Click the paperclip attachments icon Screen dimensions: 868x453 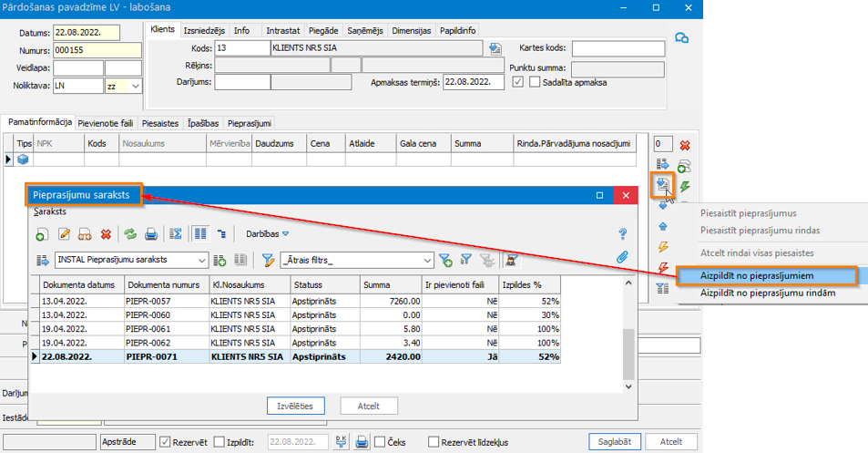pyautogui.click(x=623, y=258)
